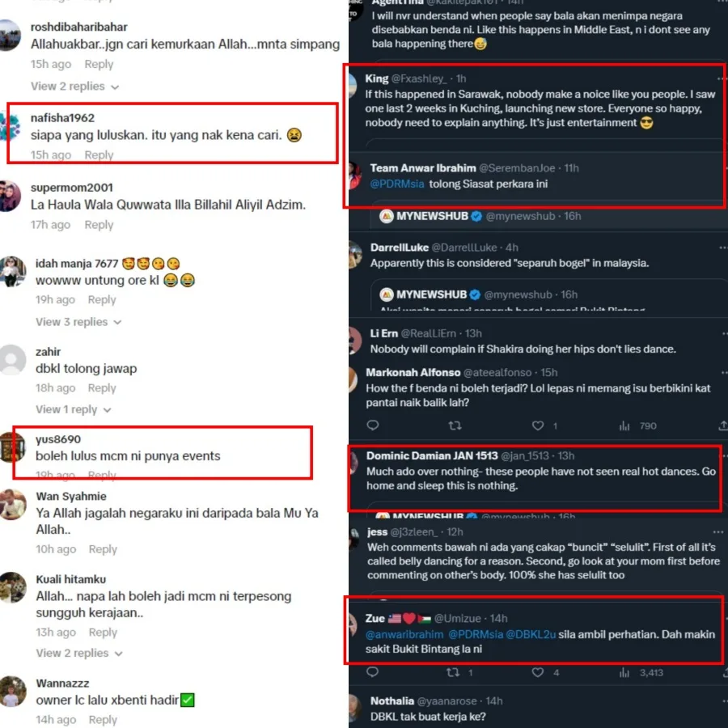Expand View 3 replies under idah manja

click(78, 322)
